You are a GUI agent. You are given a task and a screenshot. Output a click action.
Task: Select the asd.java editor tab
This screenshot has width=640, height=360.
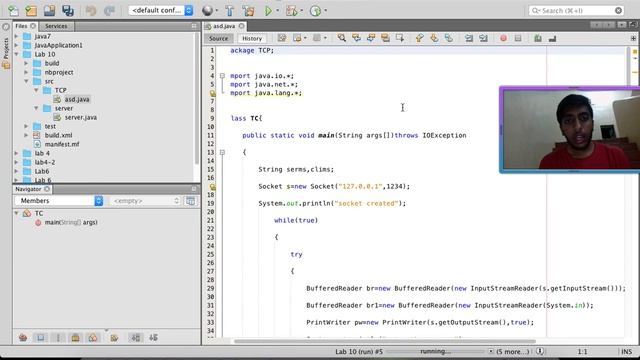click(x=224, y=26)
